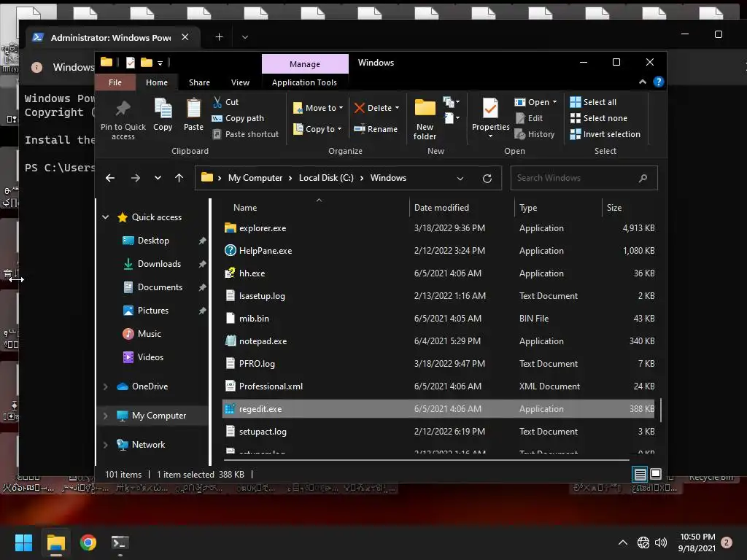Minimize the ribbon with the chevron
Viewport: 747px width, 560px height.
point(643,82)
